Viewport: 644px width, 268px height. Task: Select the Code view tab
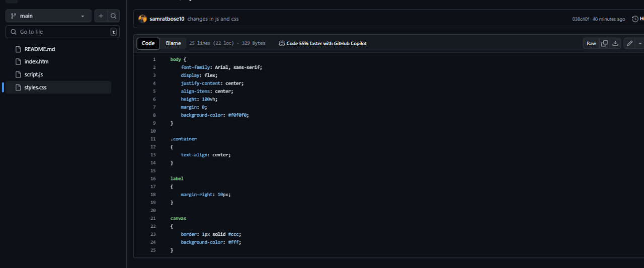tap(148, 43)
